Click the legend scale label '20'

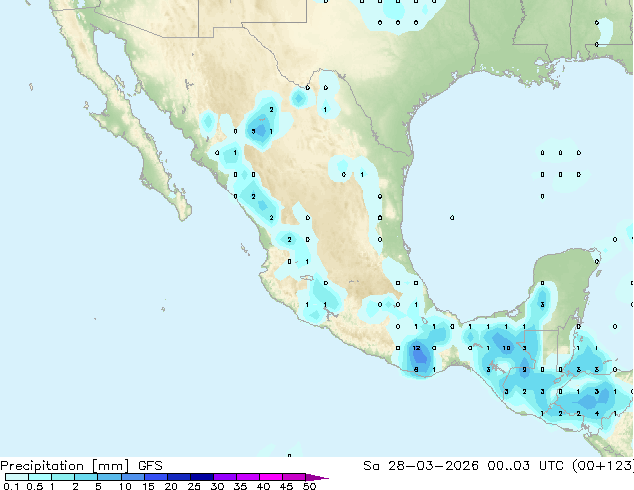pos(171,486)
